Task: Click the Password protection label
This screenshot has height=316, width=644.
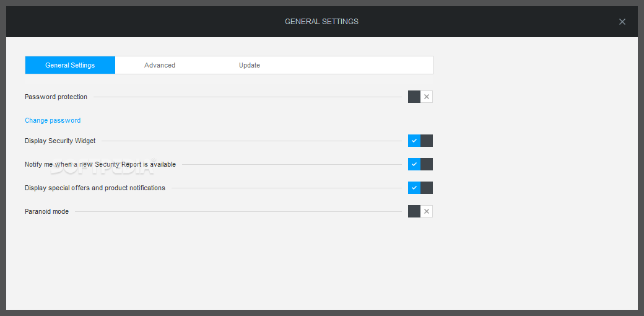Action: [x=56, y=97]
